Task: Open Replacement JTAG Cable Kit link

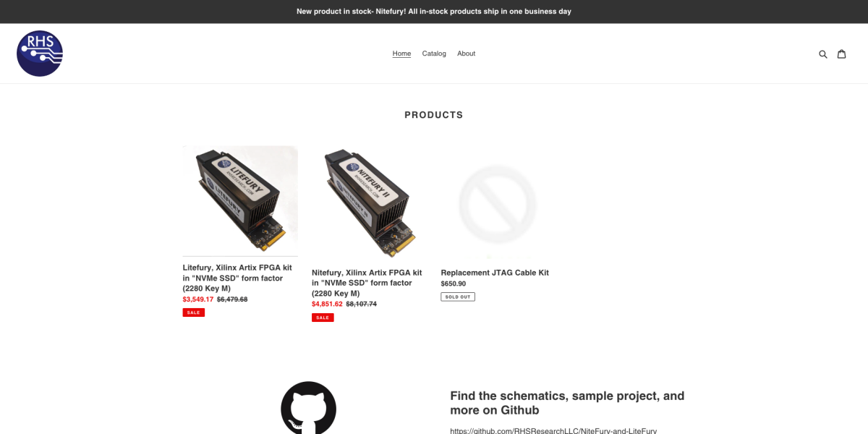Action: (495, 273)
